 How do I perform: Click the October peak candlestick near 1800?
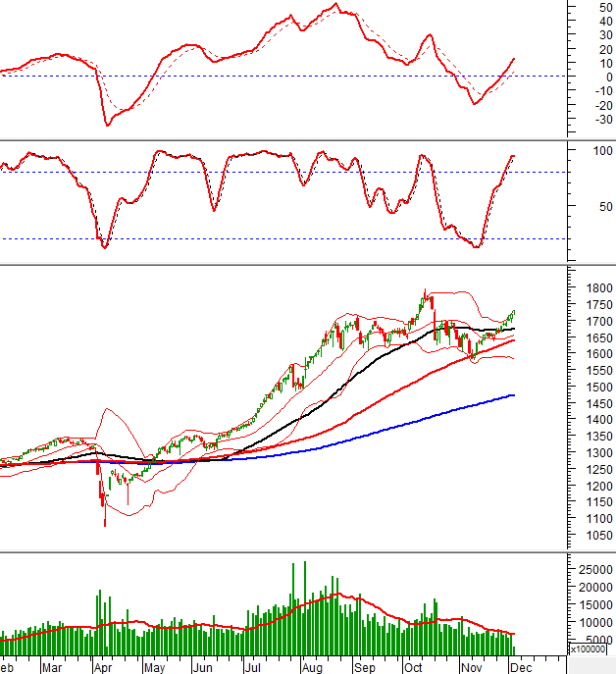coord(425,294)
